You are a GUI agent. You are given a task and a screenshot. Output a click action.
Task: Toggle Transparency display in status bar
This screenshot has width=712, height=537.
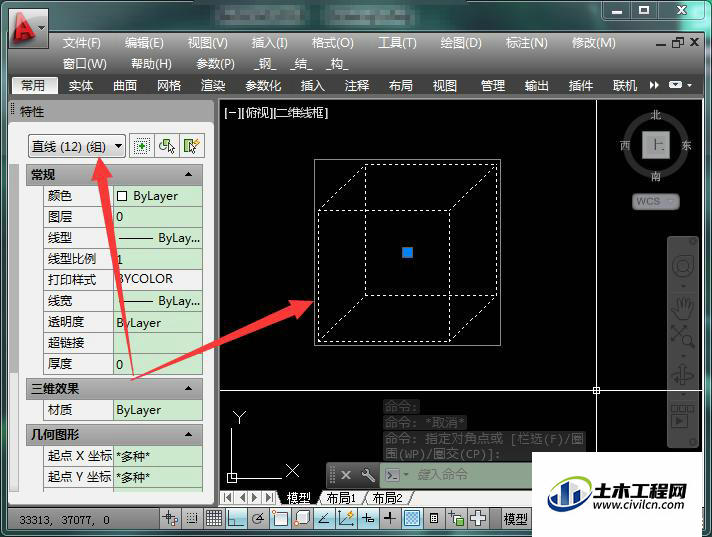click(x=412, y=518)
